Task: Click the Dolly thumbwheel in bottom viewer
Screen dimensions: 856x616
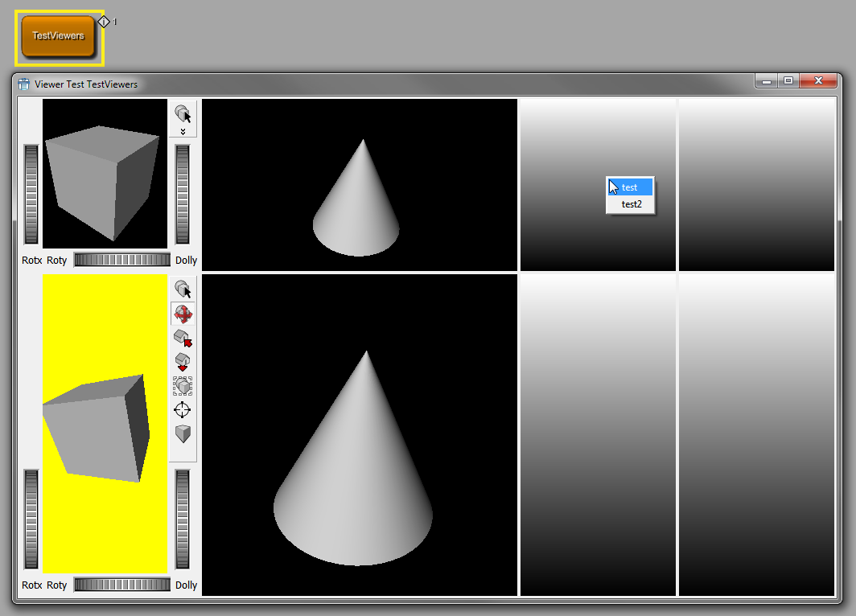Action: pos(183,519)
